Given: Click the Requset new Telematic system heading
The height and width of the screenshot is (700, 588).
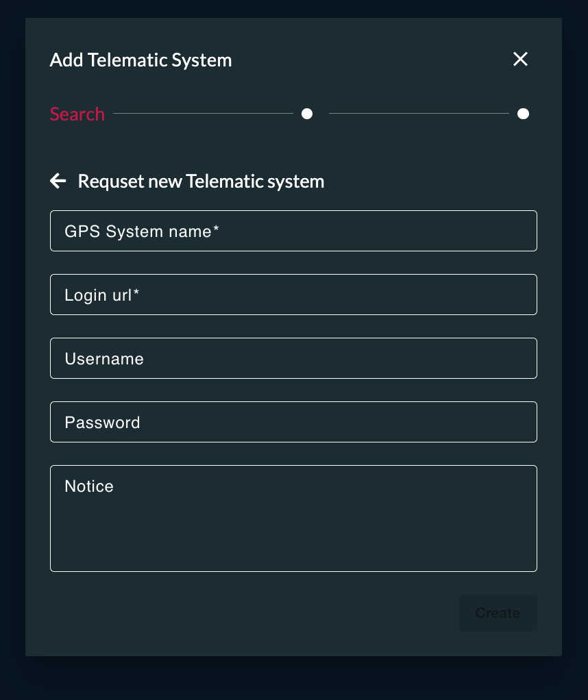Looking at the screenshot, I should click(201, 182).
